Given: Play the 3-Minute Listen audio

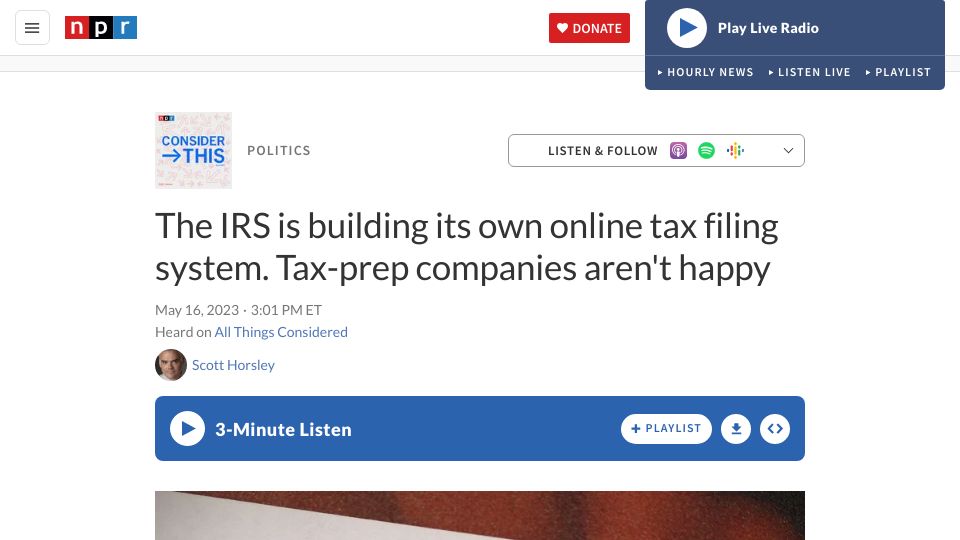Looking at the screenshot, I should (187, 429).
